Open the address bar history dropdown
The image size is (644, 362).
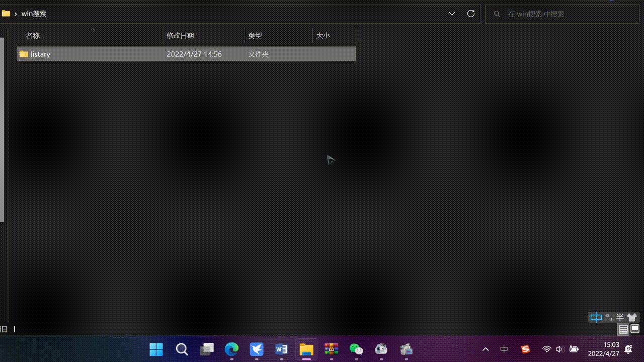coord(451,14)
